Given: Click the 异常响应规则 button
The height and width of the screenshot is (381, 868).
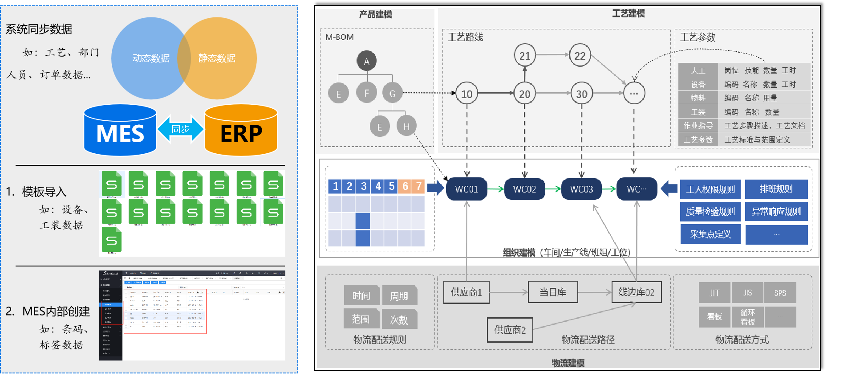Looking at the screenshot, I should click(x=776, y=212).
